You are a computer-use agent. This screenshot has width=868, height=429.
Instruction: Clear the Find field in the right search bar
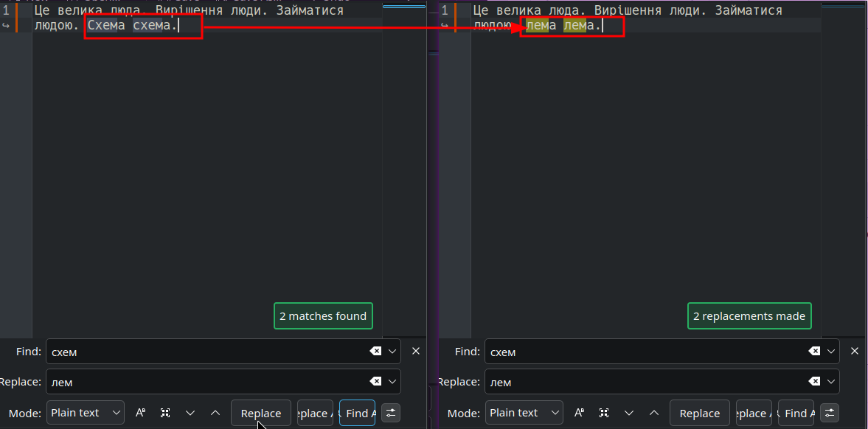[x=813, y=351]
